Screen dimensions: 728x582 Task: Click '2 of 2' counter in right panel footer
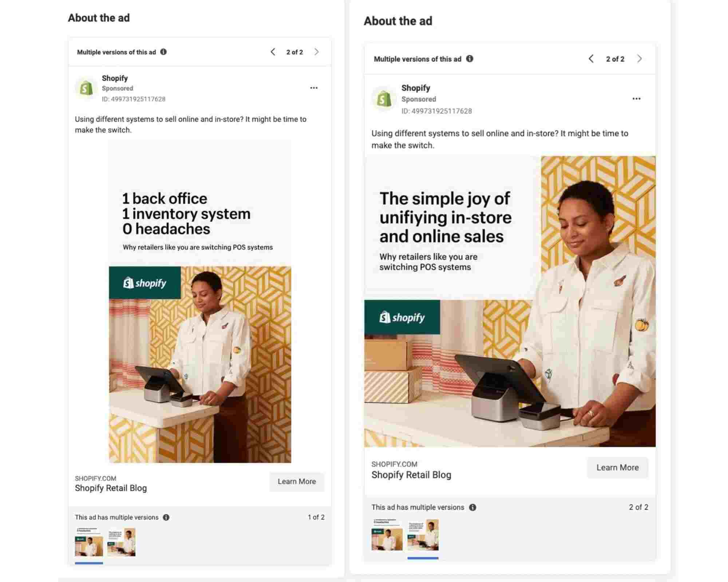[x=638, y=507]
